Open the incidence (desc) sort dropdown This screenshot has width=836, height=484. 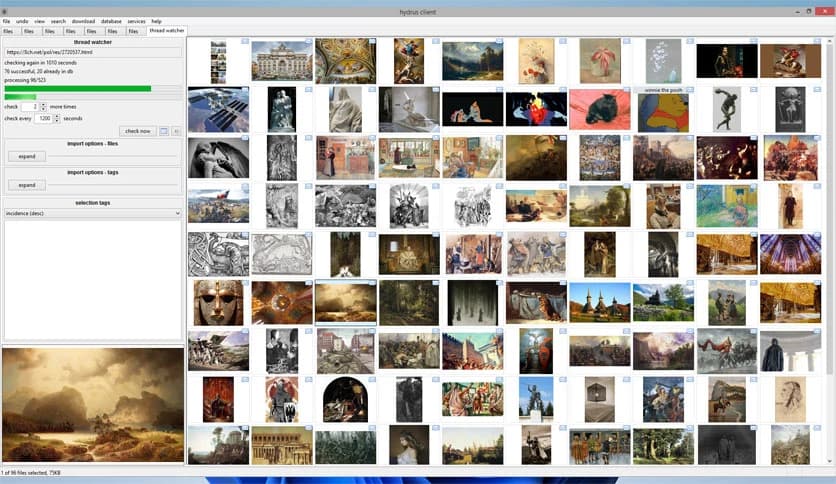point(93,213)
